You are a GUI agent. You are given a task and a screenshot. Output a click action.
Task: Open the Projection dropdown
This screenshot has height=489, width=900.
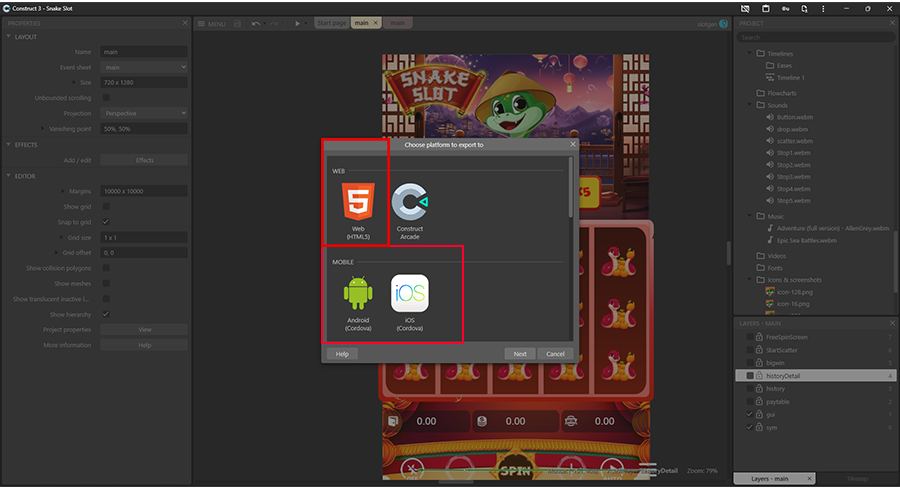coord(143,113)
